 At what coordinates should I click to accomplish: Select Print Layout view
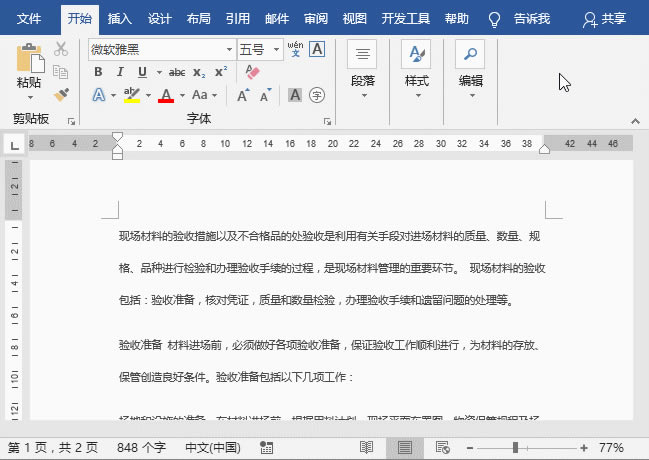[404, 448]
